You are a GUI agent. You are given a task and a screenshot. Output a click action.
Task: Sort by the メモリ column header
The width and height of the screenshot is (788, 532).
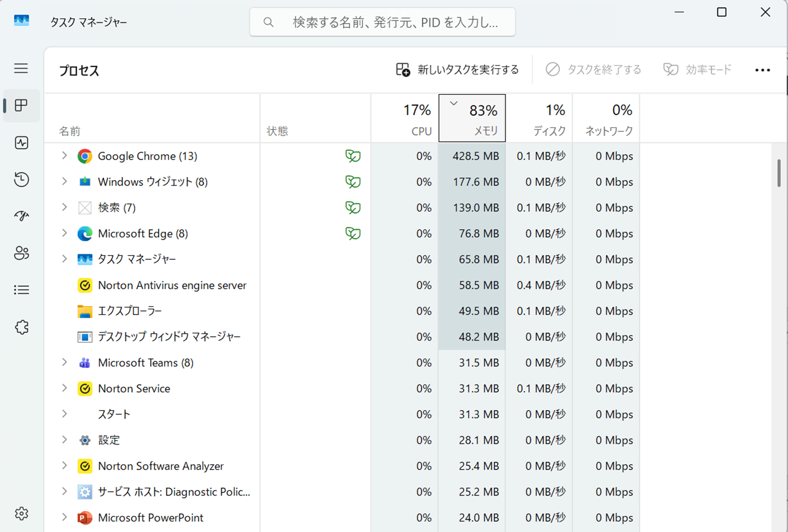click(472, 118)
